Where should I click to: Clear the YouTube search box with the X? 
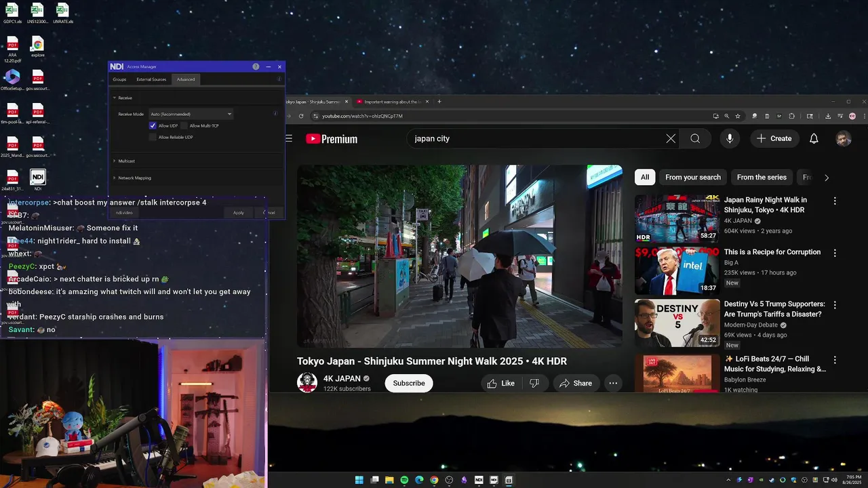click(x=671, y=138)
